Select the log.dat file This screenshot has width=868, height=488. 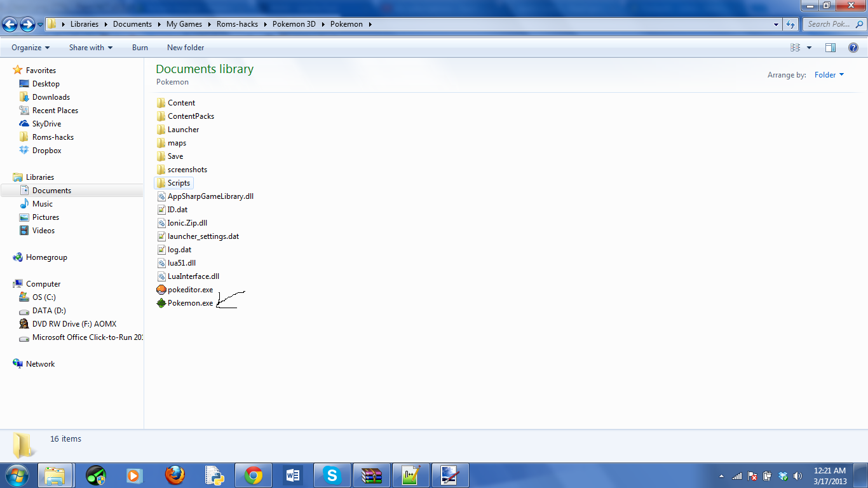[x=175, y=250]
